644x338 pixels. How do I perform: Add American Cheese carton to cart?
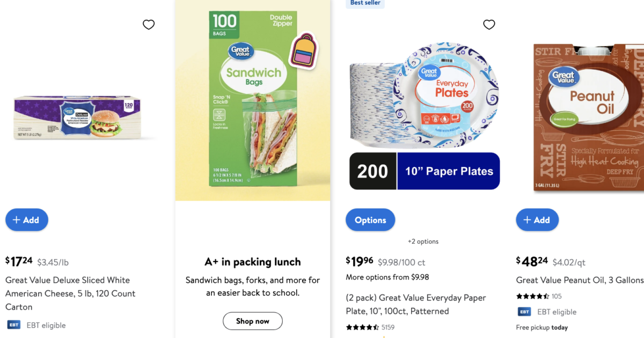click(x=27, y=220)
